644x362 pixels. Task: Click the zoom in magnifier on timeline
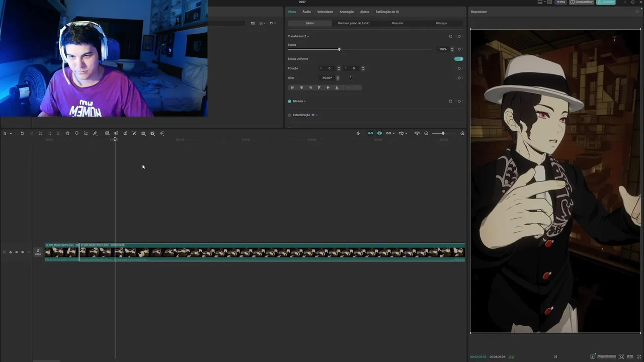click(x=462, y=133)
